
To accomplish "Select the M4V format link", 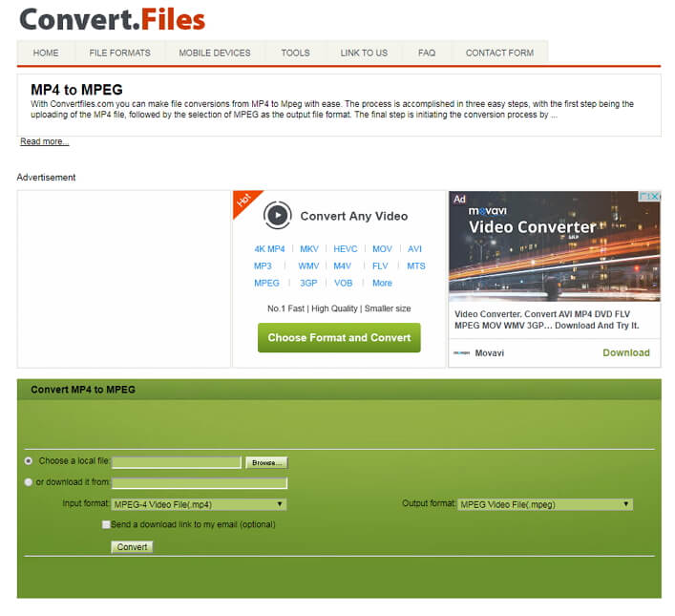I will (x=342, y=266).
